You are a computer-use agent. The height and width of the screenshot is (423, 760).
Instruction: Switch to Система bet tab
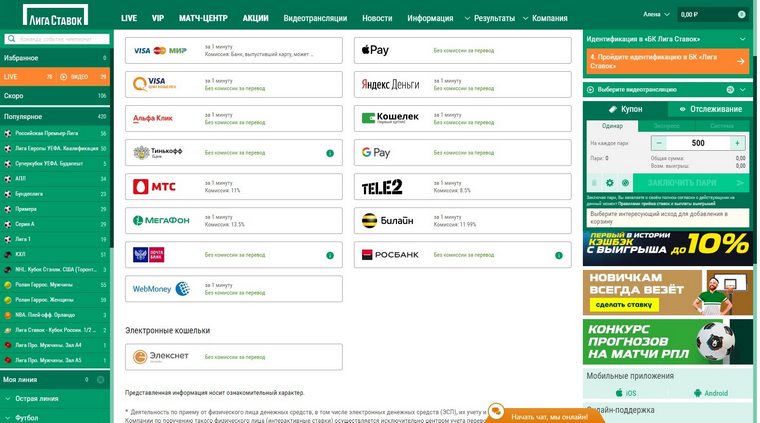click(722, 126)
